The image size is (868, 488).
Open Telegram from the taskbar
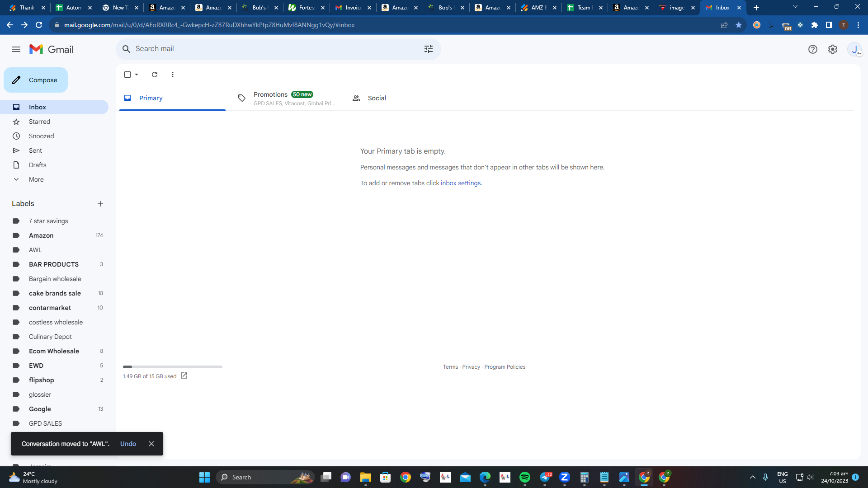(x=545, y=477)
